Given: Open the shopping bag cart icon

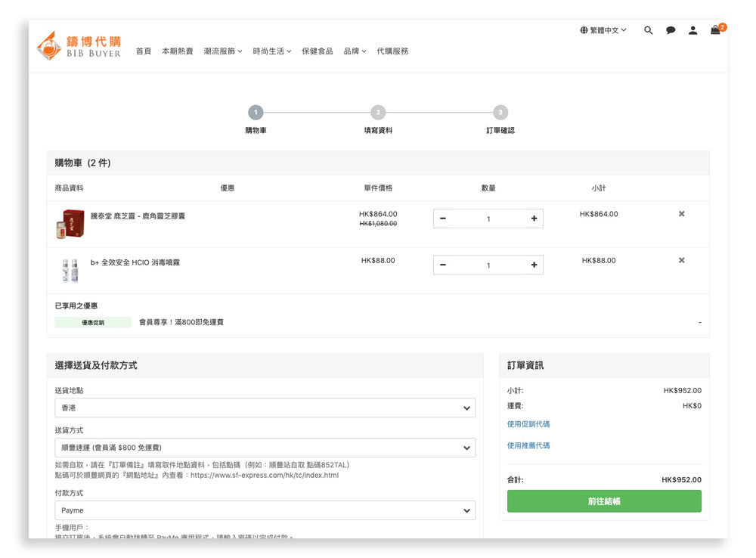Looking at the screenshot, I should coord(715,30).
